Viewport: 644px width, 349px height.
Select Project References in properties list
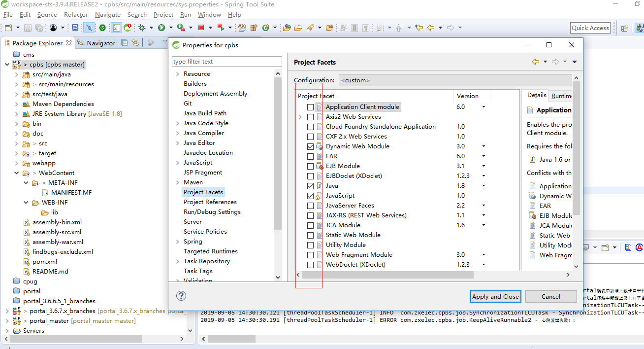point(210,202)
